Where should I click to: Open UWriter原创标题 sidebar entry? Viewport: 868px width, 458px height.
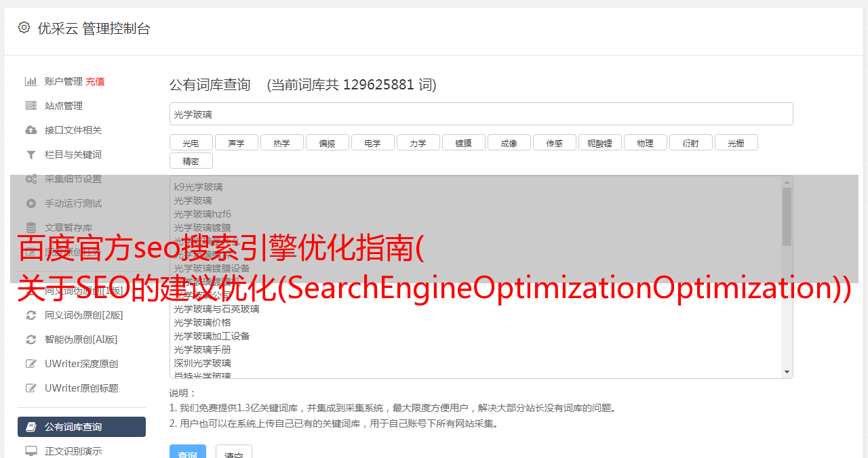(x=81, y=388)
